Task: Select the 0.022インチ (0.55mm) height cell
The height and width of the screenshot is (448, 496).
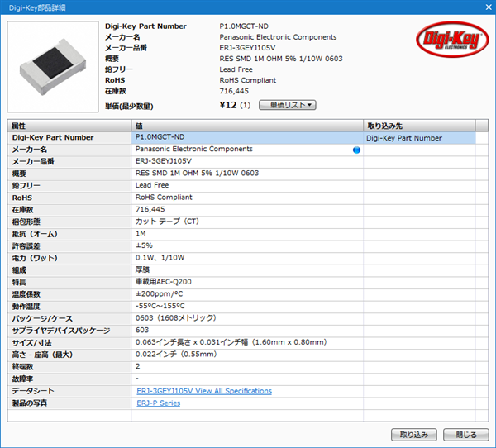Action: click(247, 355)
